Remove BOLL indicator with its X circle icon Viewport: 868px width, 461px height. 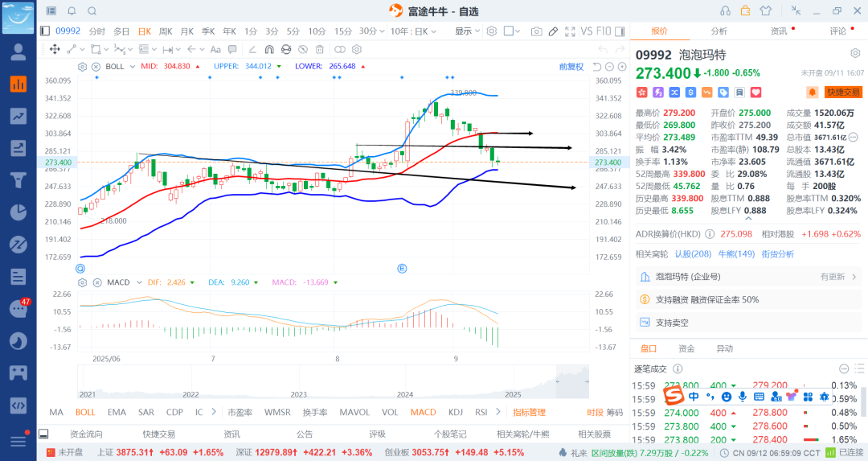pyautogui.click(x=96, y=67)
